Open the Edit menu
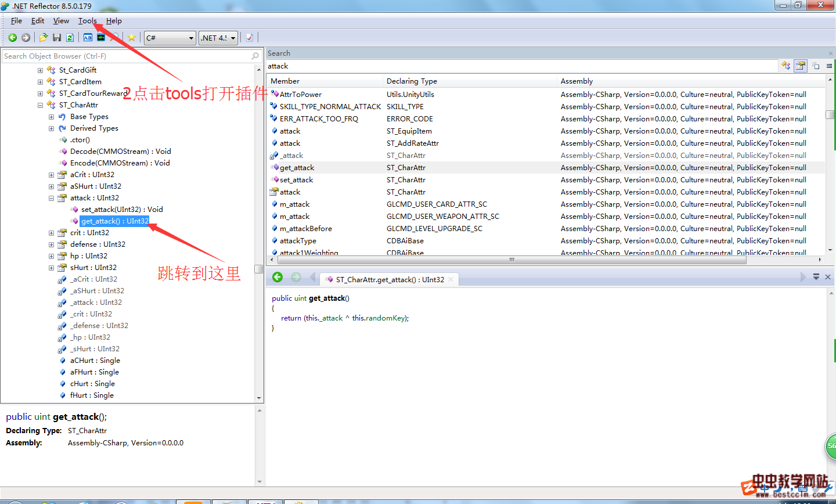 point(38,21)
